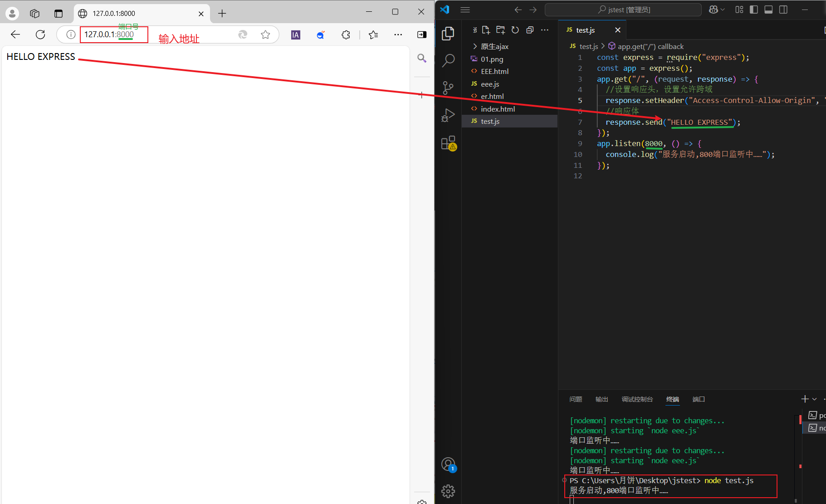826x504 pixels.
Task: Toggle the secondary side bar
Action: point(783,10)
